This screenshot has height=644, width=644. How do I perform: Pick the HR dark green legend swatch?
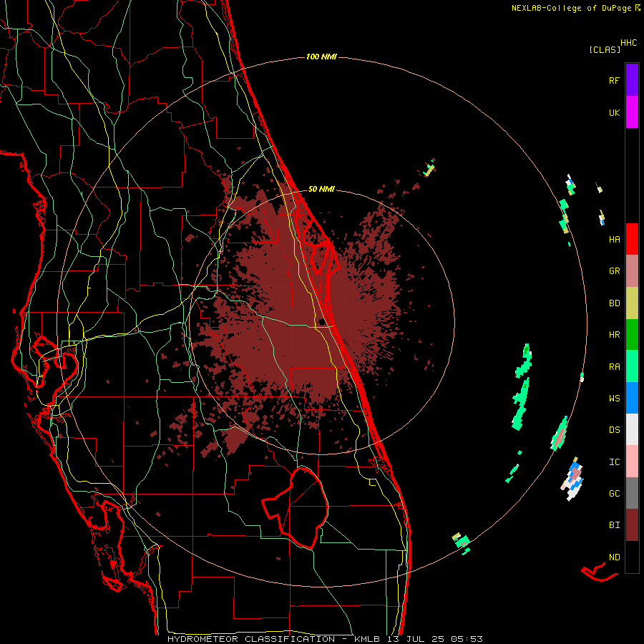click(x=632, y=335)
